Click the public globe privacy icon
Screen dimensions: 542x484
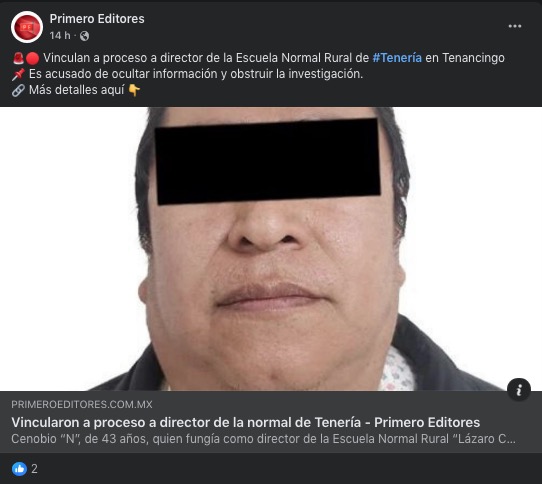pos(84,36)
